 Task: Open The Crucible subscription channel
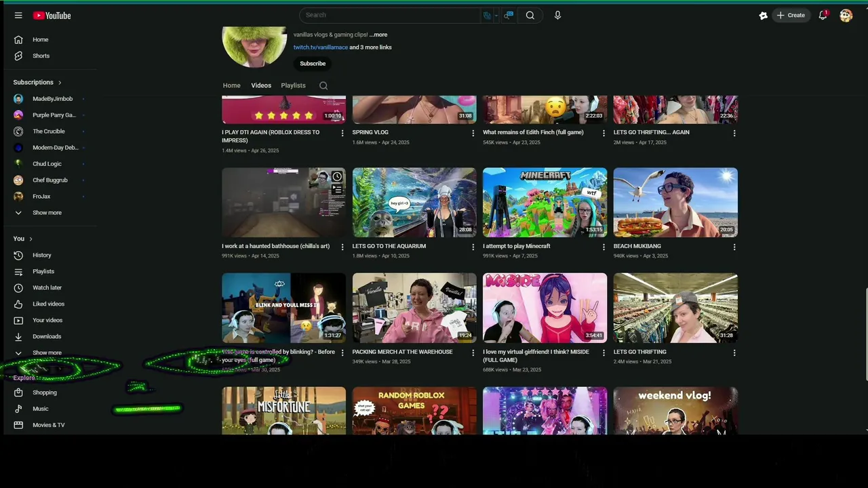(x=47, y=131)
